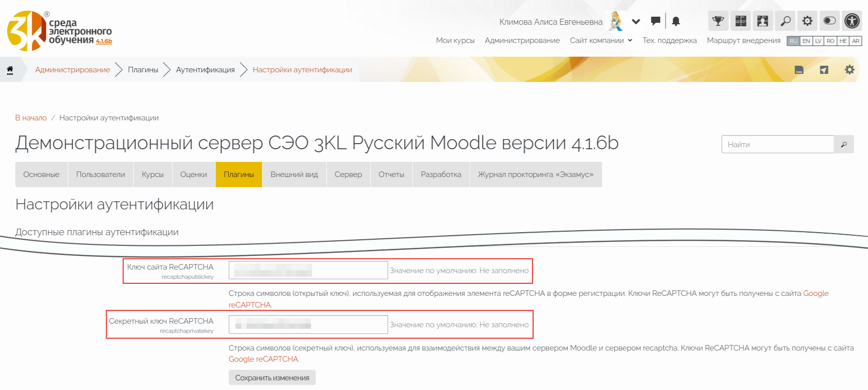
Task: Switch to the Внешний вид tab
Action: point(294,175)
